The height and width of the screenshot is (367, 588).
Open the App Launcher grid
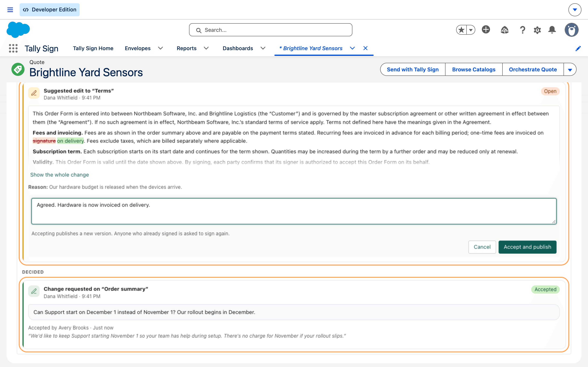(13, 48)
